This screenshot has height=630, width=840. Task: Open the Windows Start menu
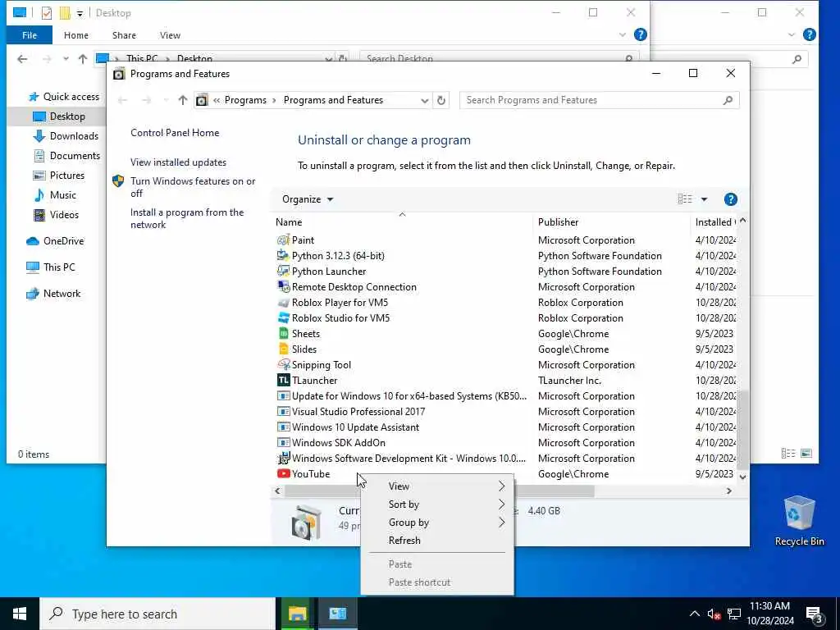pos(20,614)
